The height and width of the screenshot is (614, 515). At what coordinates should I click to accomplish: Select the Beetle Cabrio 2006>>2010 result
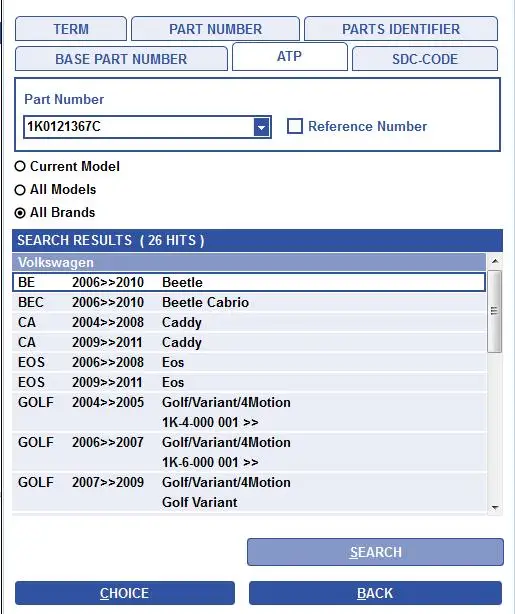[x=249, y=302]
